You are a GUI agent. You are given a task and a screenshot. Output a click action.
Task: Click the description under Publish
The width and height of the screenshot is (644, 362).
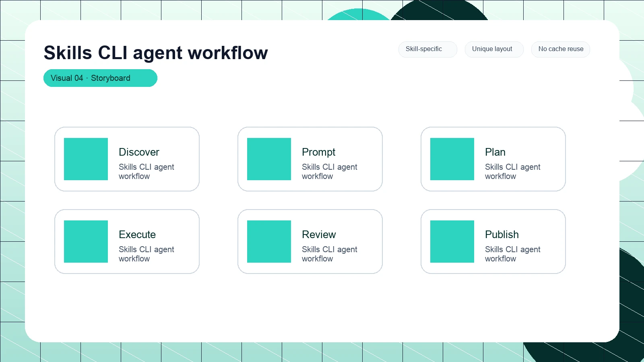click(x=513, y=254)
